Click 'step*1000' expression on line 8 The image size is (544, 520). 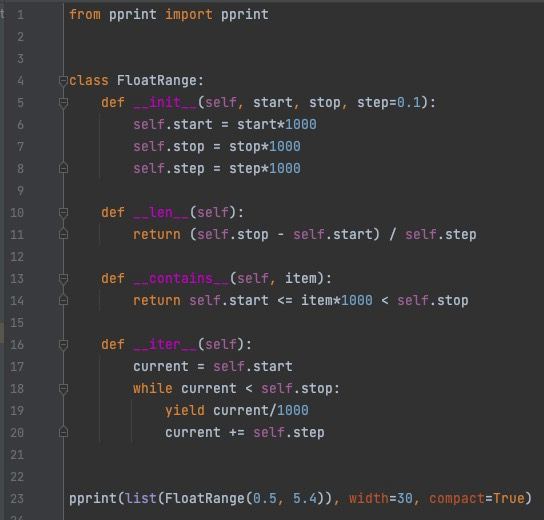click(x=265, y=169)
